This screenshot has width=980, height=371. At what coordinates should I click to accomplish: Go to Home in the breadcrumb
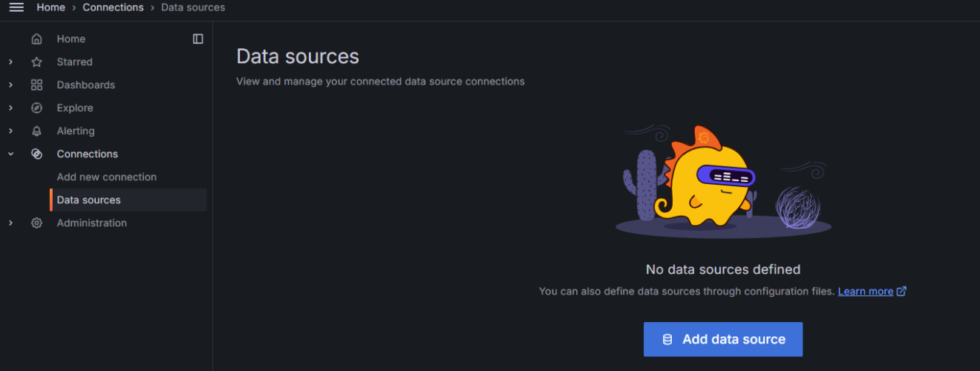click(50, 7)
